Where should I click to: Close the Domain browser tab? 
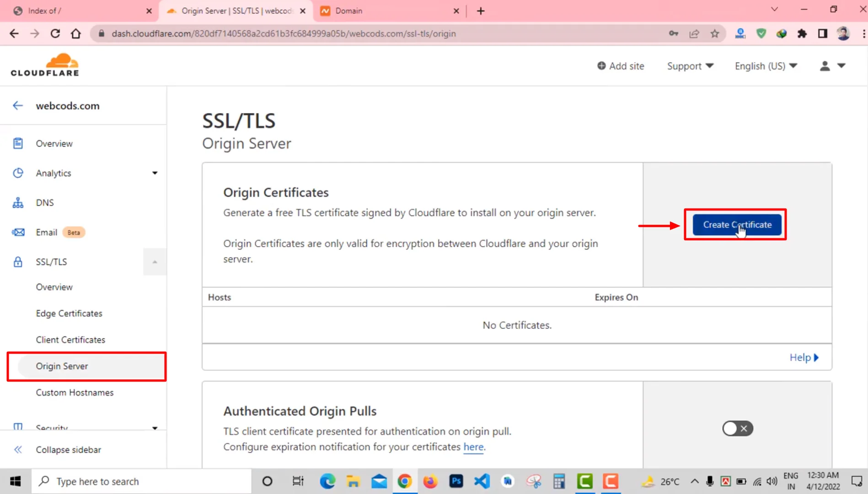[x=456, y=11]
